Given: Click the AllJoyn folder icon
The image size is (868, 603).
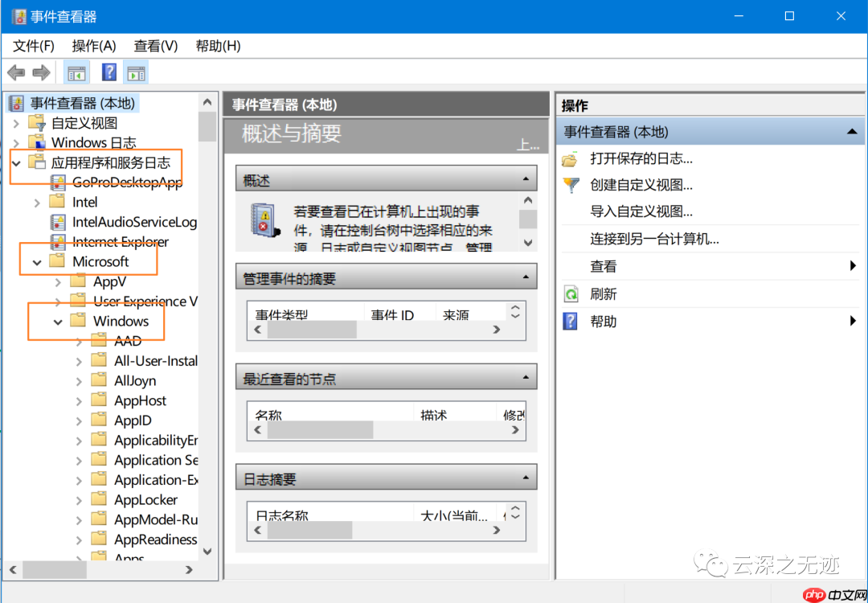Looking at the screenshot, I should (x=99, y=380).
